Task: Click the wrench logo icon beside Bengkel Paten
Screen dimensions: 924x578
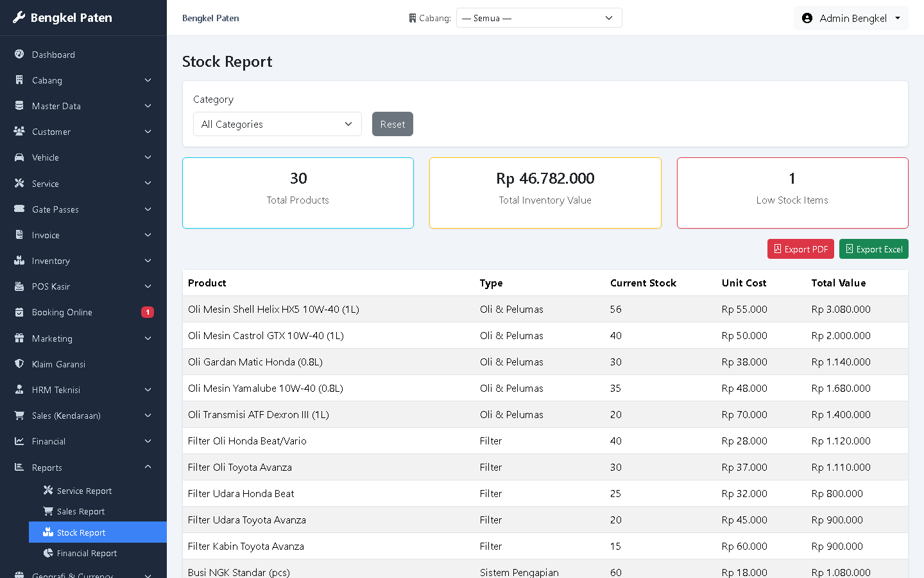Action: (x=19, y=17)
